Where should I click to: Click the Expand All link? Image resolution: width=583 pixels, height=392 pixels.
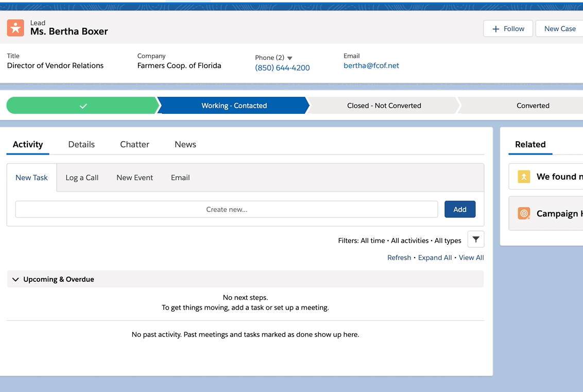tap(435, 258)
